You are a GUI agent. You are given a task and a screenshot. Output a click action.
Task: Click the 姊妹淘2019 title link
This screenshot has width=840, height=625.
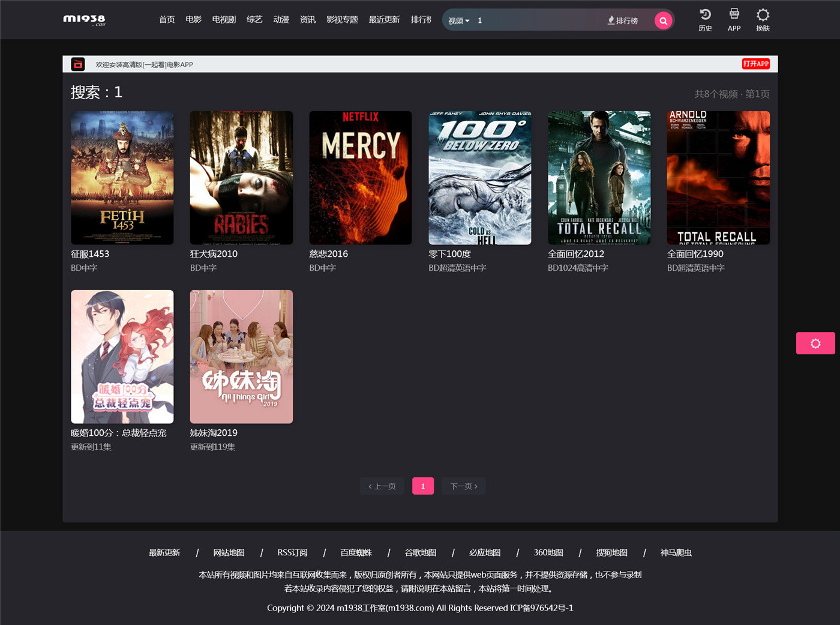pos(214,433)
